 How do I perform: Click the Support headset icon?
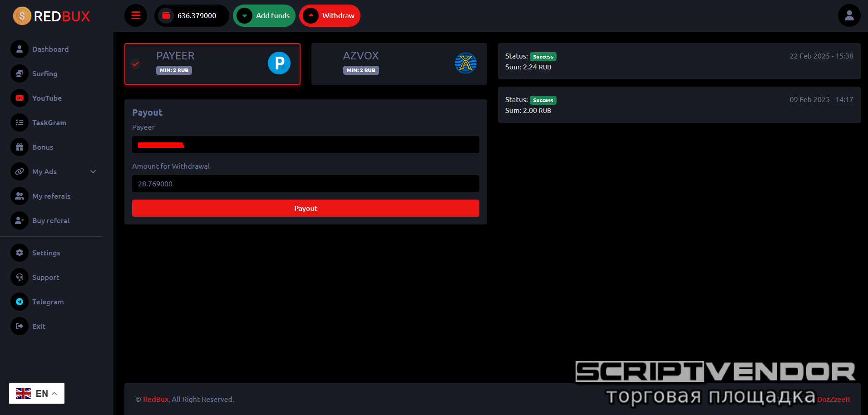pos(20,277)
